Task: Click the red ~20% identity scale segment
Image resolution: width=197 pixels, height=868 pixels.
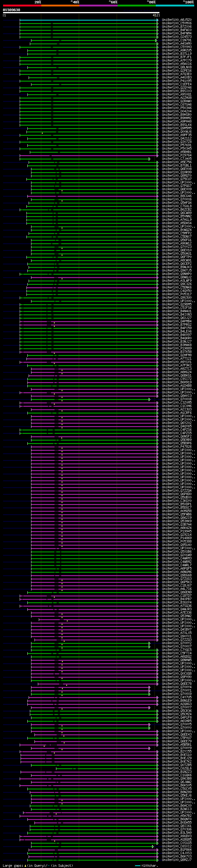Action: pos(22,6)
